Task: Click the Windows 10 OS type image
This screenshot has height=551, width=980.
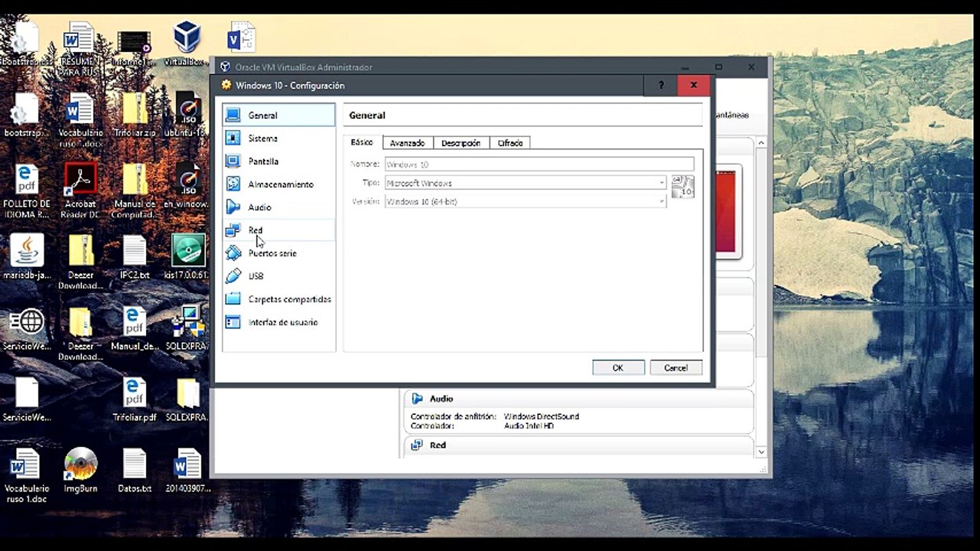Action: [682, 187]
